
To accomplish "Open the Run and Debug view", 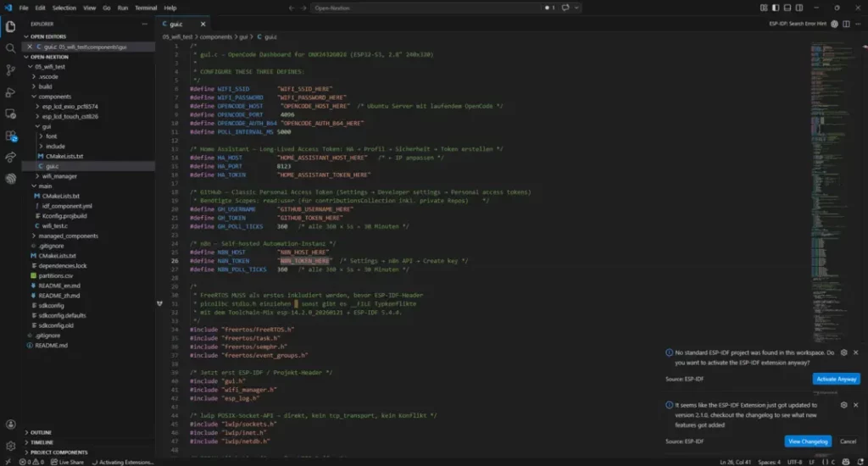I will click(10, 92).
